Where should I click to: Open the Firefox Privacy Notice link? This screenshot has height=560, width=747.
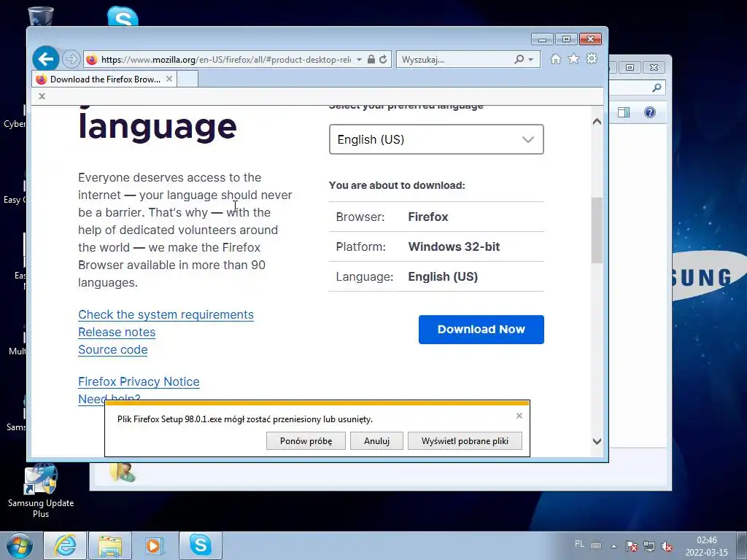[139, 382]
